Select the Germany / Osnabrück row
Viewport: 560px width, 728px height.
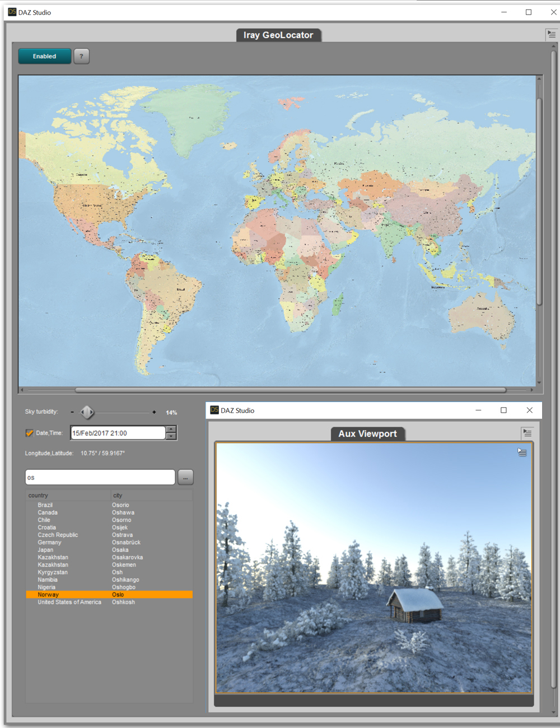(109, 542)
